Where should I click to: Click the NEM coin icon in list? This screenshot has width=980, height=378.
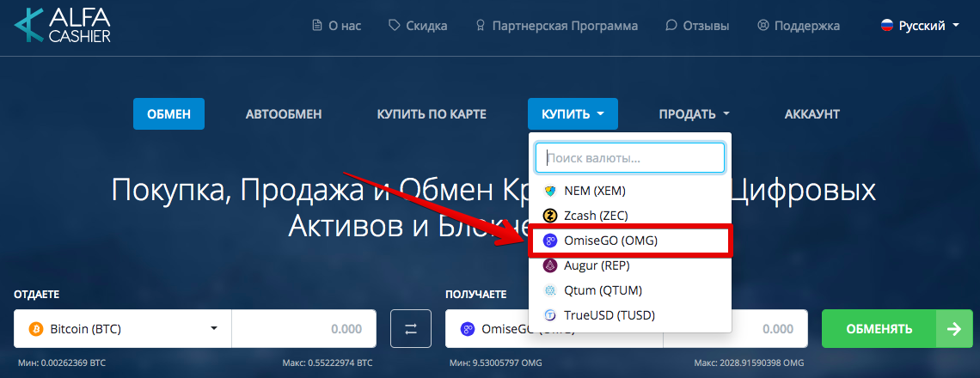[x=550, y=192]
